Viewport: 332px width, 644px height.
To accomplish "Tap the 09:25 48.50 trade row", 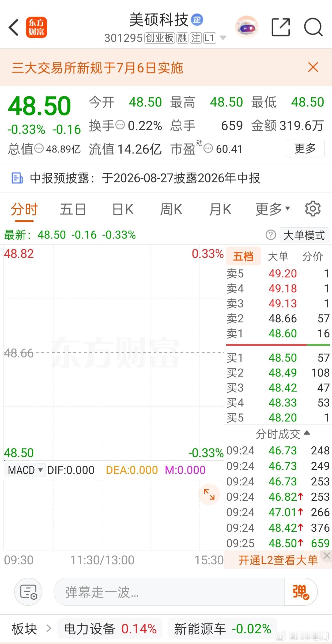I will point(278,543).
